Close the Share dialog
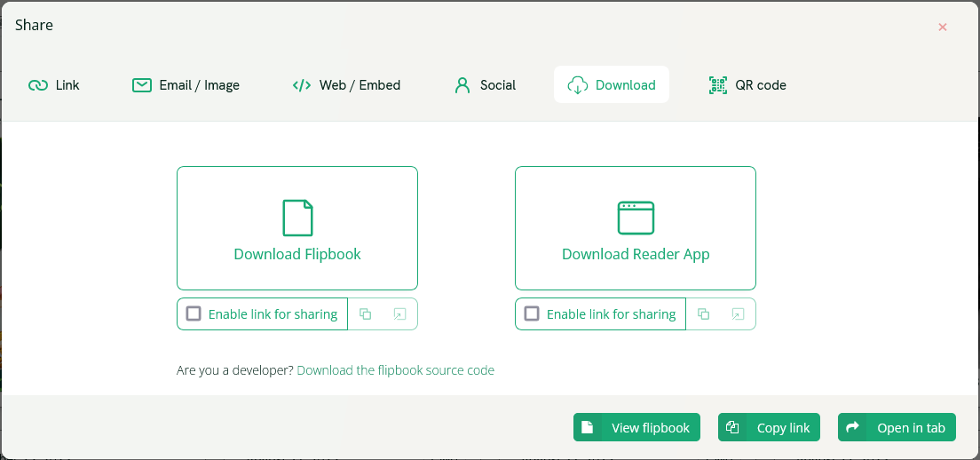 point(943,27)
